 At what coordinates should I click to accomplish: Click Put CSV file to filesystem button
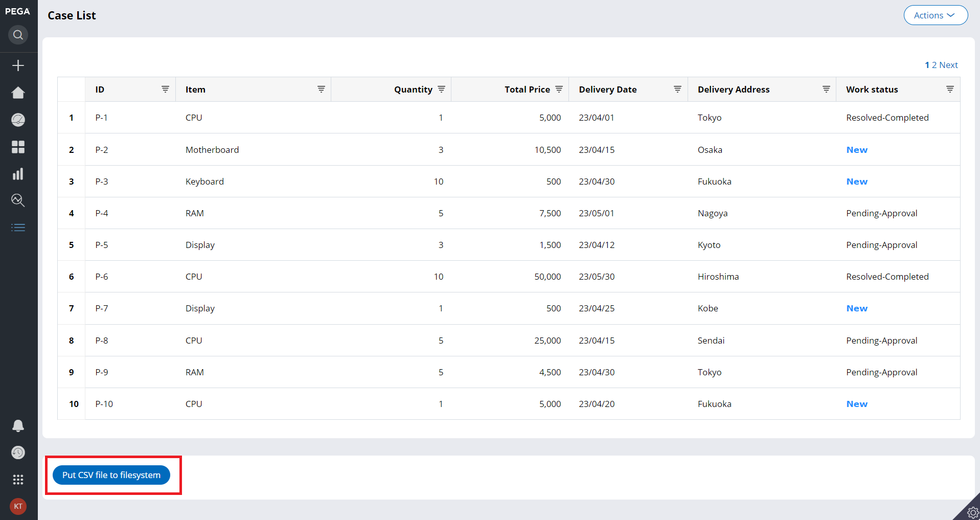111,475
